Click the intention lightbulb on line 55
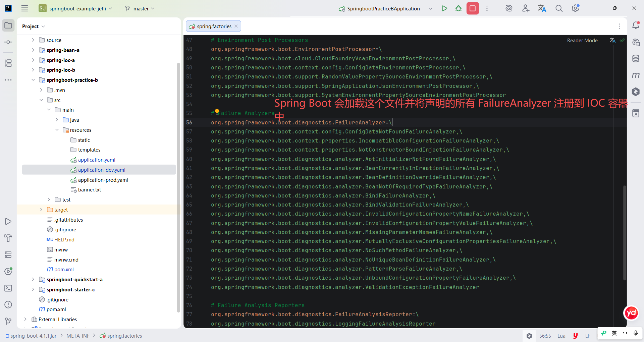The height and width of the screenshot is (342, 644). [x=217, y=111]
